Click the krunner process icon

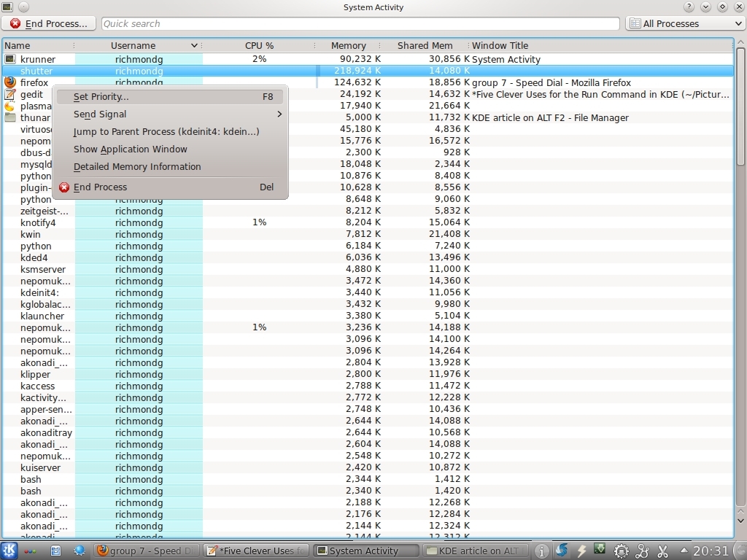pos(10,59)
